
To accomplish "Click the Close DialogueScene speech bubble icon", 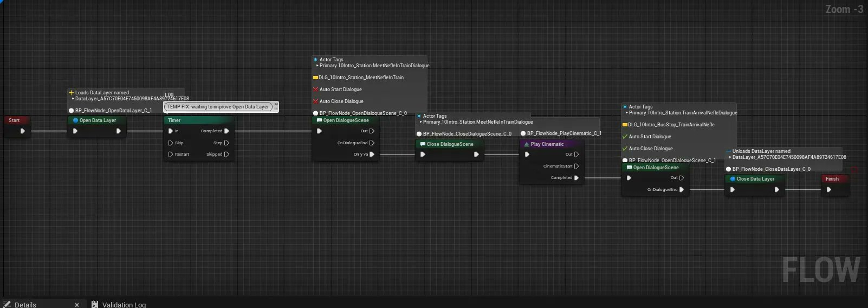I will pos(423,144).
